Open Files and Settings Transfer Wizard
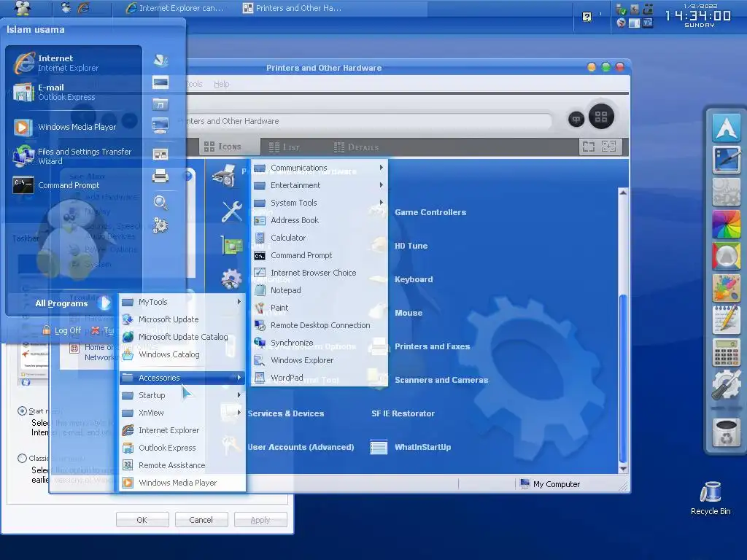The height and width of the screenshot is (560, 747). pos(74,156)
